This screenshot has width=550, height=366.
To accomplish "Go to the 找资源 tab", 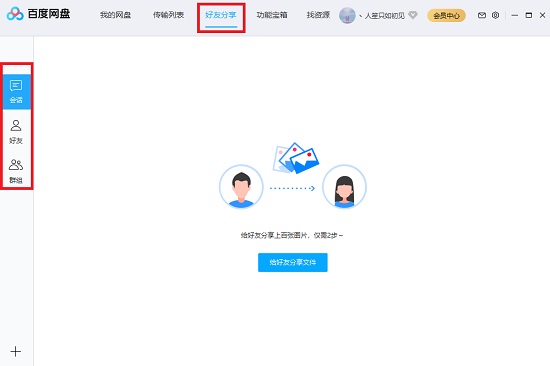I will 318,15.
